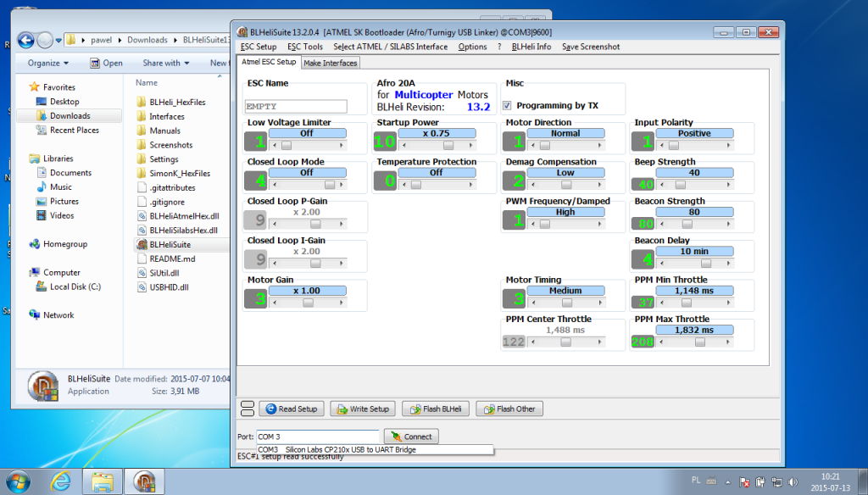Go back using Explorer's back arrow
Image resolution: width=868 pixels, height=495 pixels.
[26, 40]
